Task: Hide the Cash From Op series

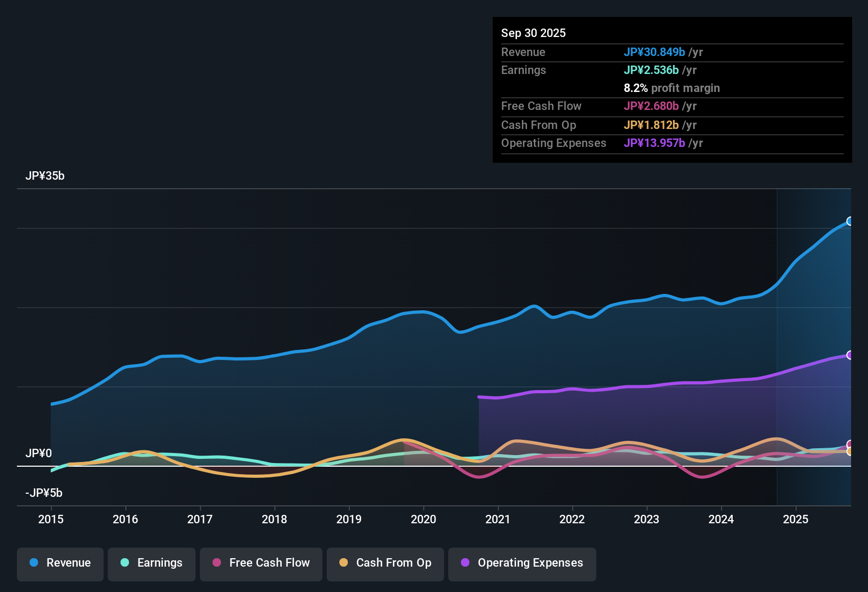Action: 385,563
